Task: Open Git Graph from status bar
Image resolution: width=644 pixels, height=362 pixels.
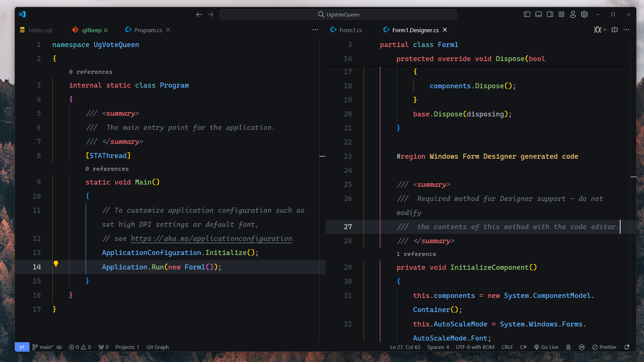Action: point(157,347)
